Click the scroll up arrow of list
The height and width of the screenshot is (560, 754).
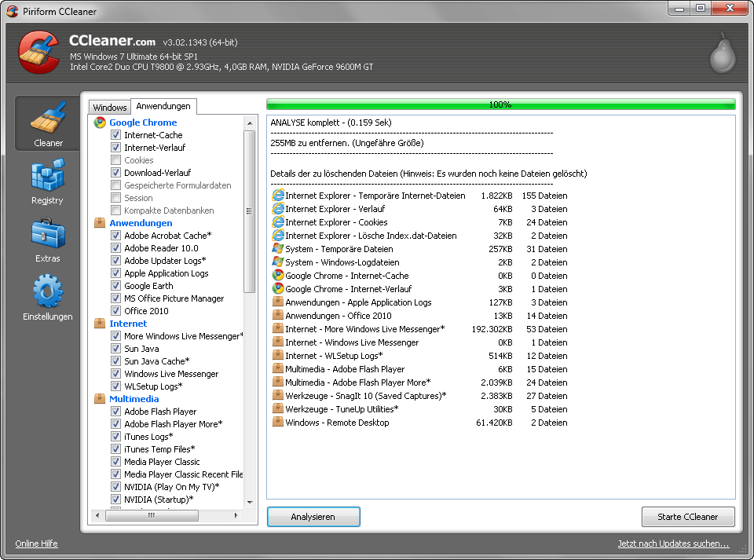click(x=250, y=123)
